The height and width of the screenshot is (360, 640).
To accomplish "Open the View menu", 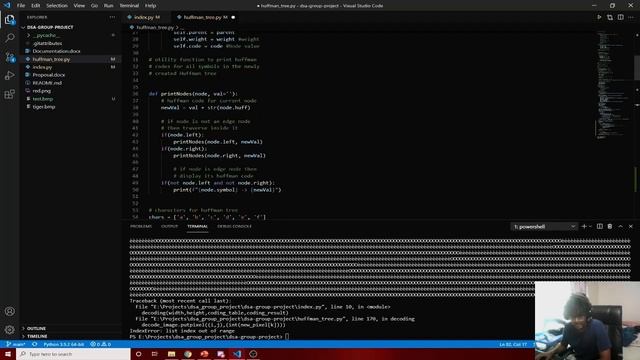I will pos(79,6).
